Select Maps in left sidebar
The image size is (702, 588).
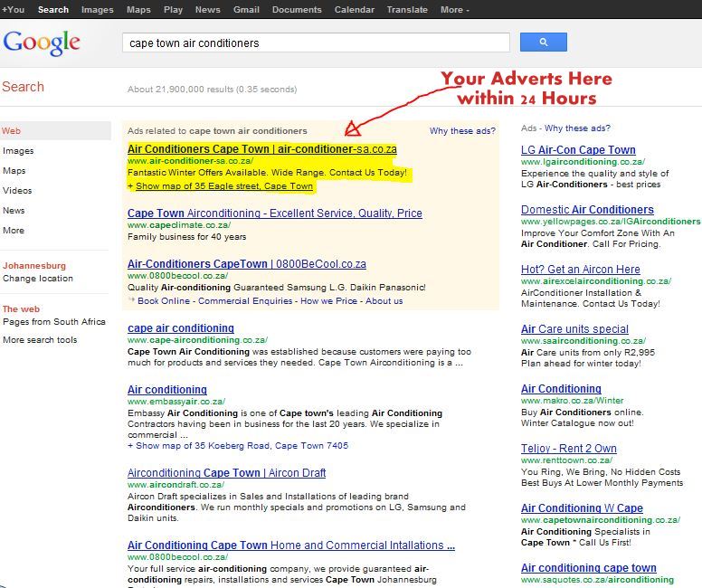pos(14,171)
